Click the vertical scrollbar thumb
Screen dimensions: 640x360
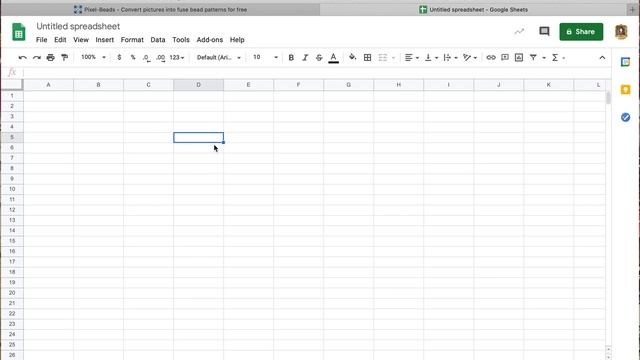click(608, 98)
